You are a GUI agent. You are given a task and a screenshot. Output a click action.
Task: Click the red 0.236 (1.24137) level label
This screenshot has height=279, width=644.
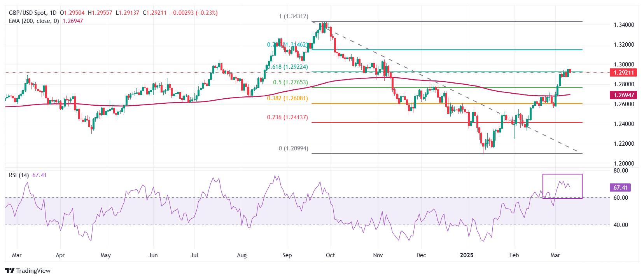(287, 117)
